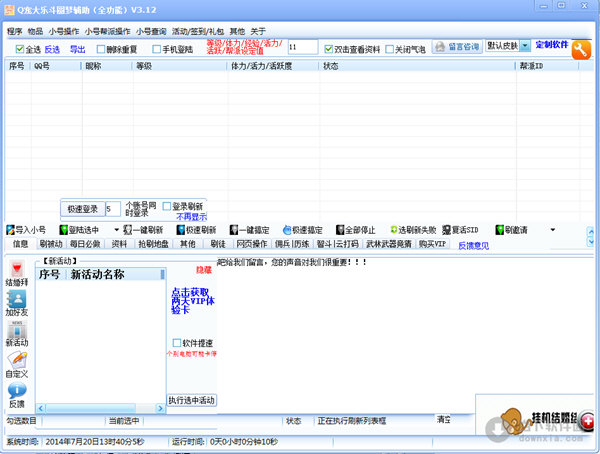This screenshot has height=454, width=600.
Task: Open the 物品 menu
Action: tap(35, 31)
